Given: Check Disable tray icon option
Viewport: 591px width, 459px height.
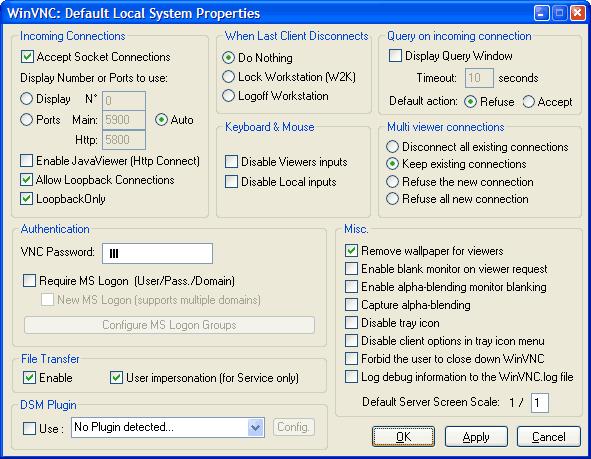Looking at the screenshot, I should [x=351, y=323].
